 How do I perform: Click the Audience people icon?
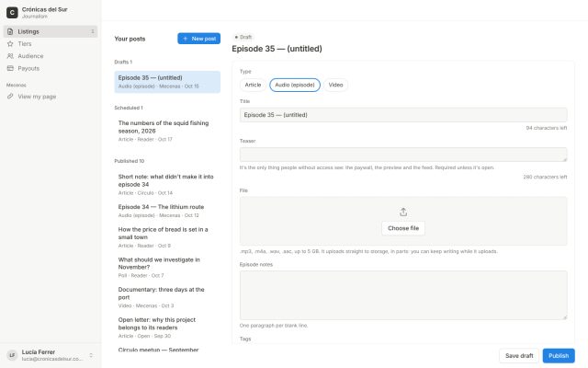tap(10, 56)
